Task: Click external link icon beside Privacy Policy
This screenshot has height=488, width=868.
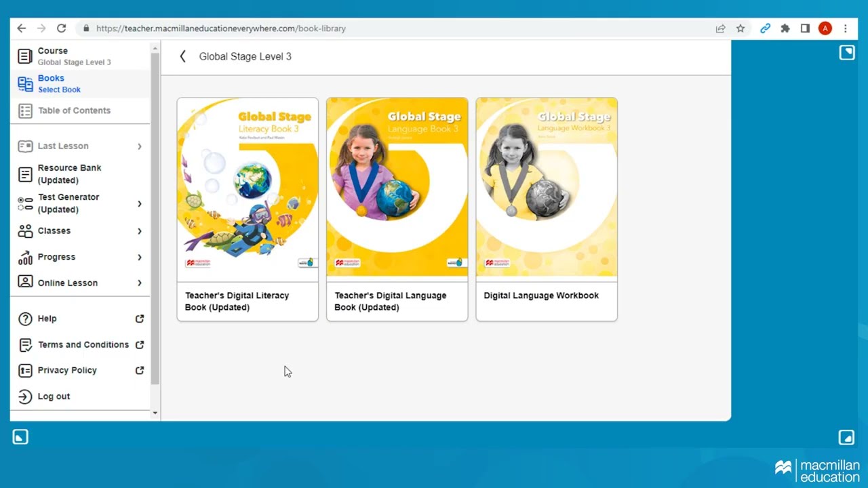Action: [x=140, y=370]
